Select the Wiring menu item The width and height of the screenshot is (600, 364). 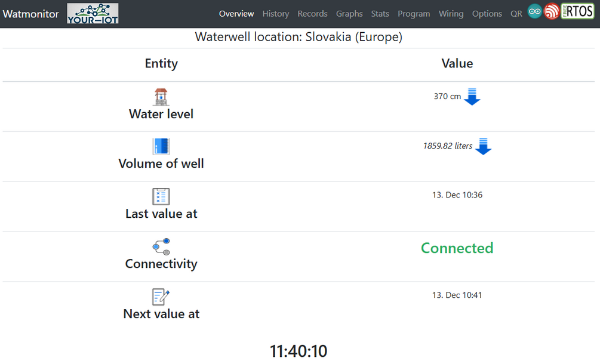coord(451,13)
